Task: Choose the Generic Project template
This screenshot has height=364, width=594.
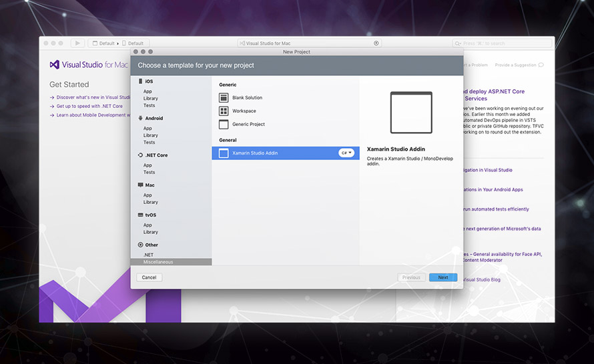Action: 285,124
